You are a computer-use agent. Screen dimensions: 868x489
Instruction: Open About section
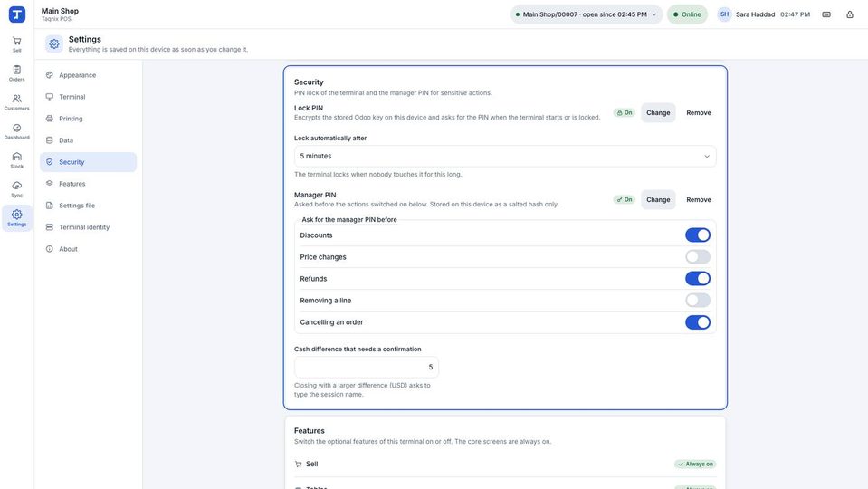pos(88,249)
